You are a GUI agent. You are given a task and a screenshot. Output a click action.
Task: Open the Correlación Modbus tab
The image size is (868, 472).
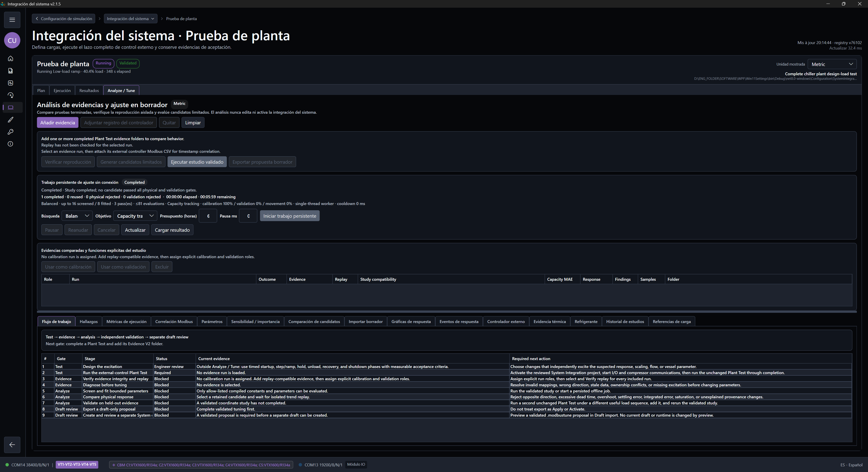pos(174,322)
